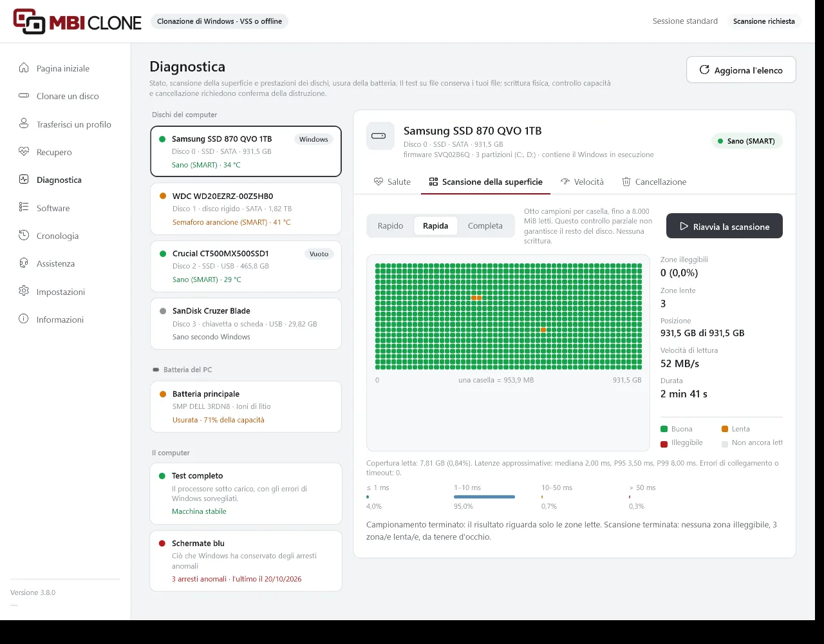824x644 pixels.
Task: Click red status dot of Schermate blu
Action: point(162,544)
